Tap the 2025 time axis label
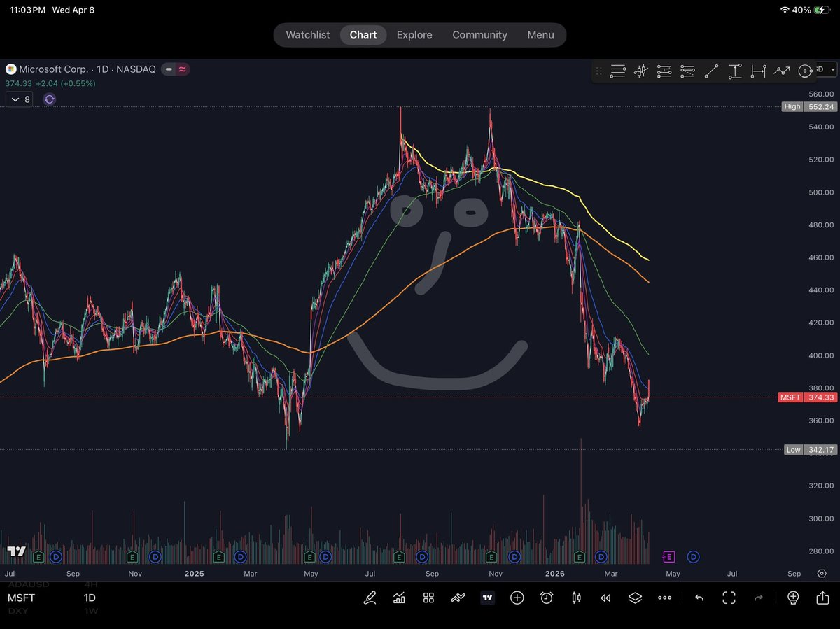 coord(194,574)
